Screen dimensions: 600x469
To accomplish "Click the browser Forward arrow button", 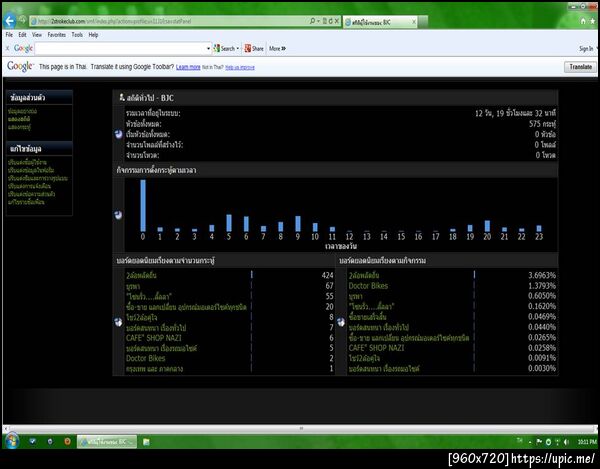I will (22, 20).
